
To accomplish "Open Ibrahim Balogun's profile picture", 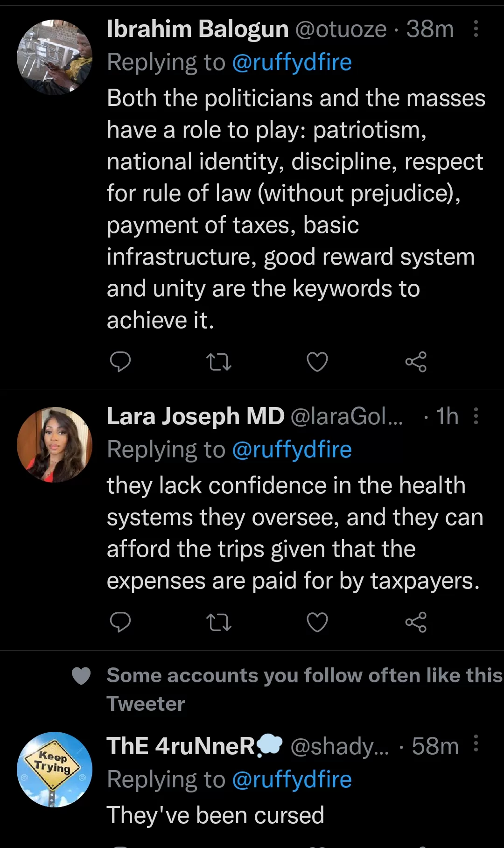I will [55, 57].
